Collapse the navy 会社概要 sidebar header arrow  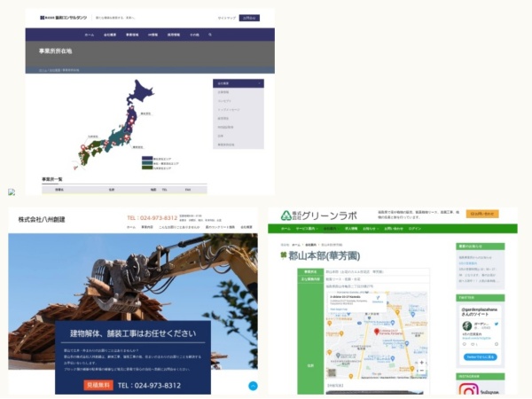click(260, 83)
